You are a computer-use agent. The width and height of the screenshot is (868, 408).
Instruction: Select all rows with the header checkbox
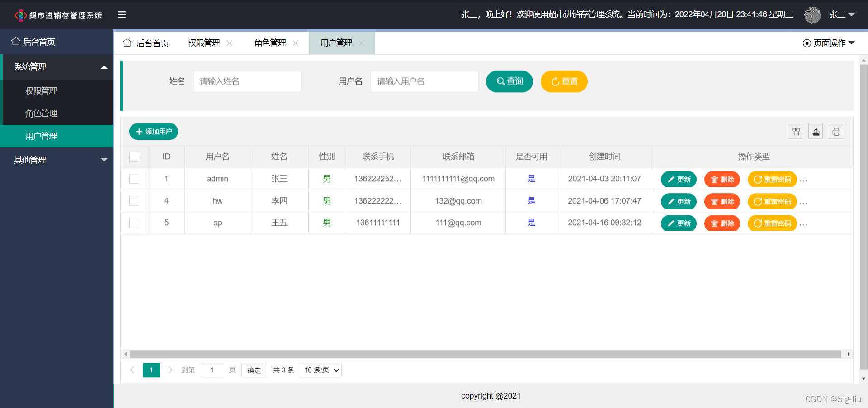[x=134, y=157]
